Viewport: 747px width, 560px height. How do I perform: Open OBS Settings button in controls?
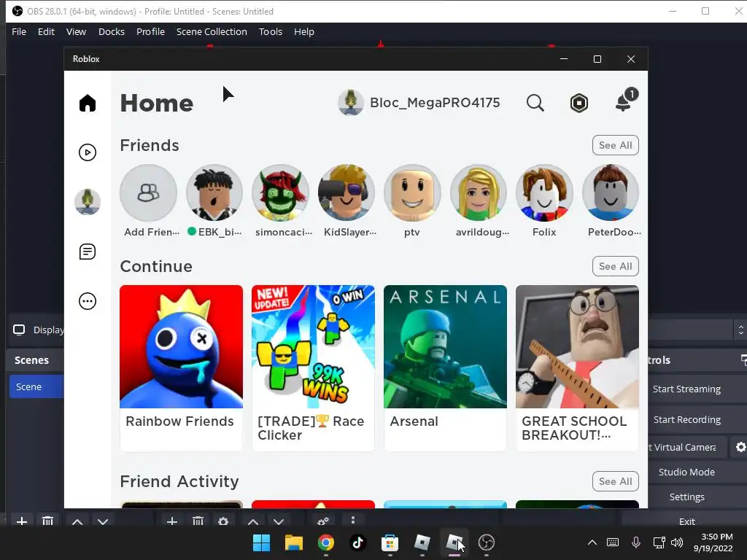(686, 497)
